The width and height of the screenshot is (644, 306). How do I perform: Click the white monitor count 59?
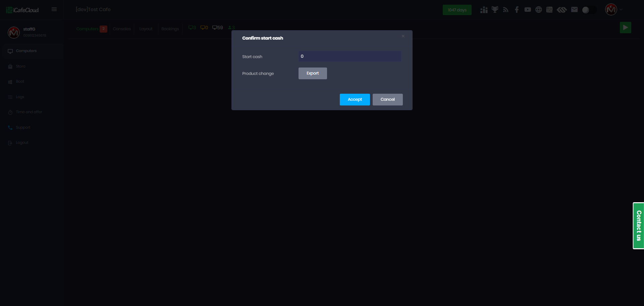pyautogui.click(x=218, y=28)
